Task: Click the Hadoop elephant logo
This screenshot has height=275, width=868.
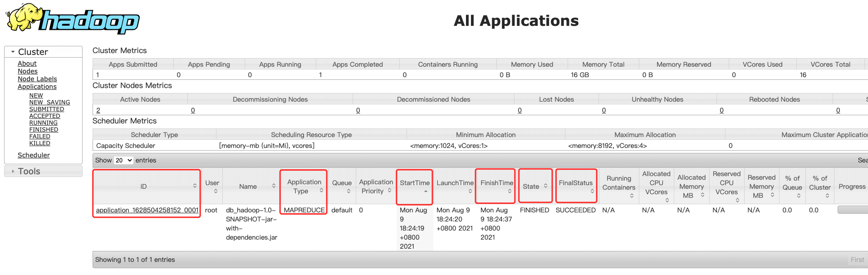Action: click(x=73, y=19)
